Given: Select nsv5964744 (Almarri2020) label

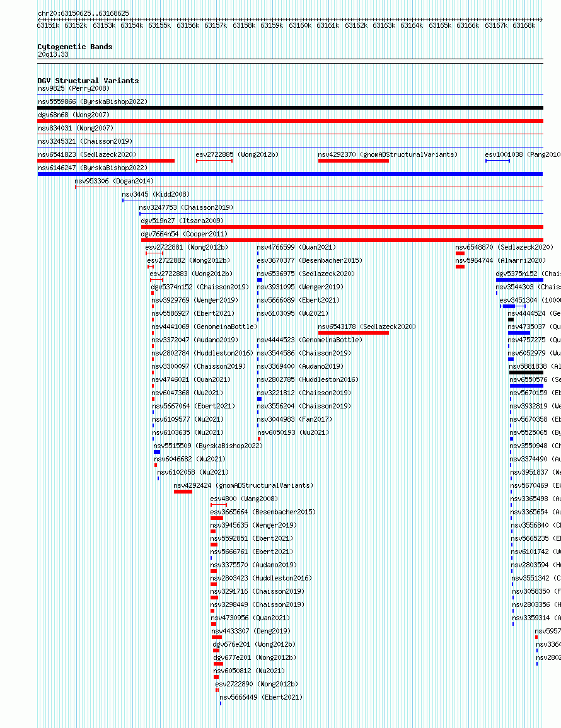Looking at the screenshot, I should pos(500,260).
